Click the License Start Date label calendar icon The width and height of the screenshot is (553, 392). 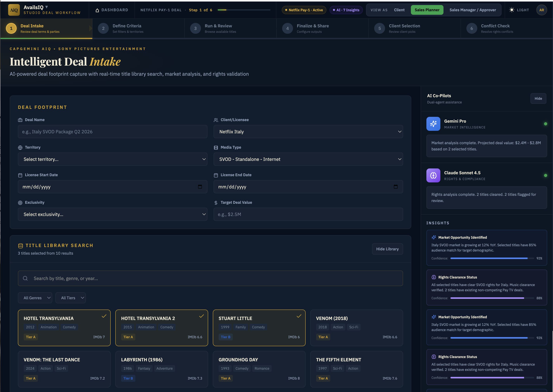click(20, 175)
